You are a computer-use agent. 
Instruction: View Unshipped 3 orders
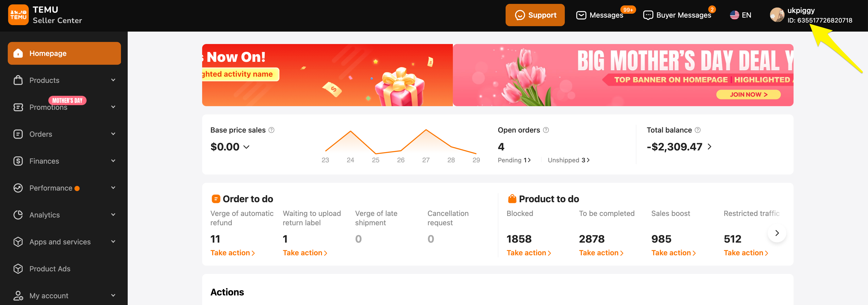click(x=568, y=160)
